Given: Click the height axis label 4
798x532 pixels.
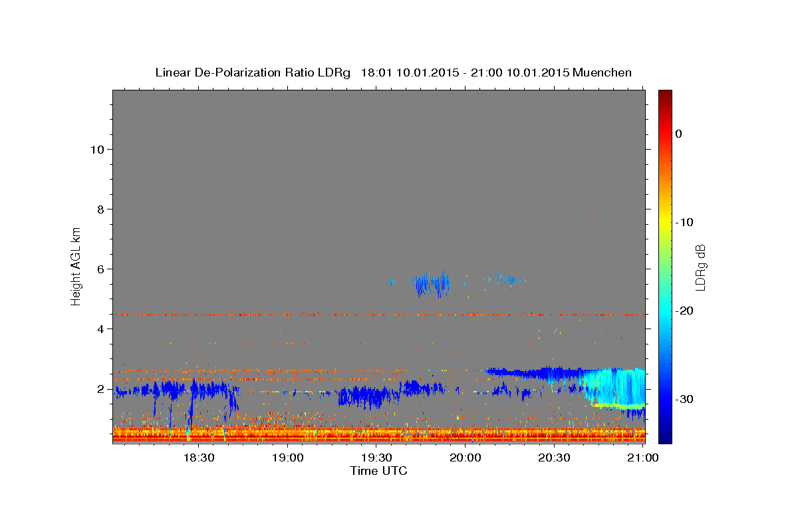Looking at the screenshot, I should pyautogui.click(x=101, y=329).
